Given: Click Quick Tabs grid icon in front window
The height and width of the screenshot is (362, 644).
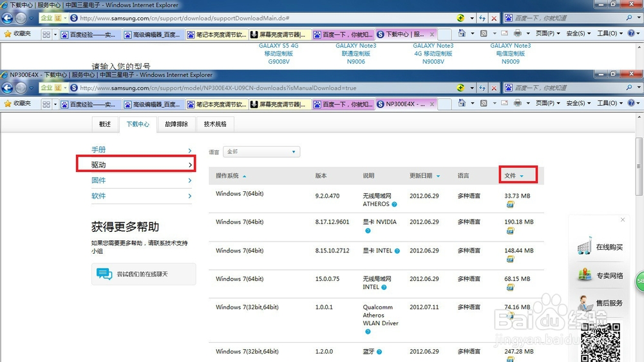Looking at the screenshot, I should click(46, 104).
